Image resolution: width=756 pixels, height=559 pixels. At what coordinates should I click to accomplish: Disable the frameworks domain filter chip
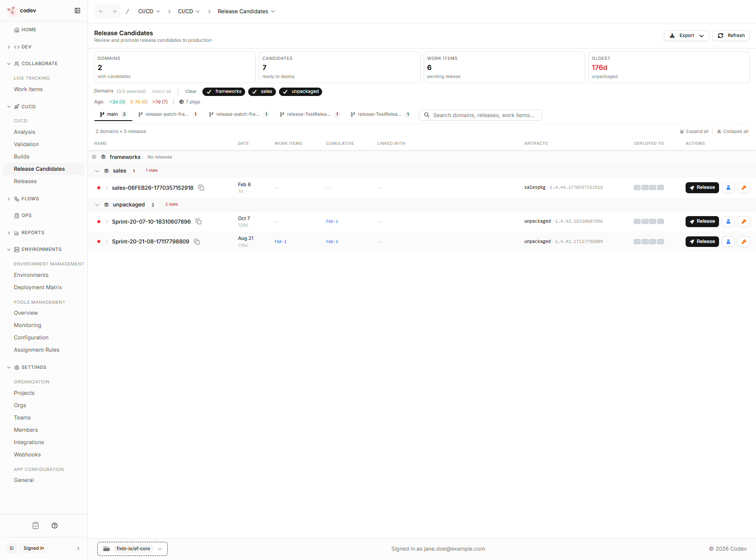[x=224, y=92]
